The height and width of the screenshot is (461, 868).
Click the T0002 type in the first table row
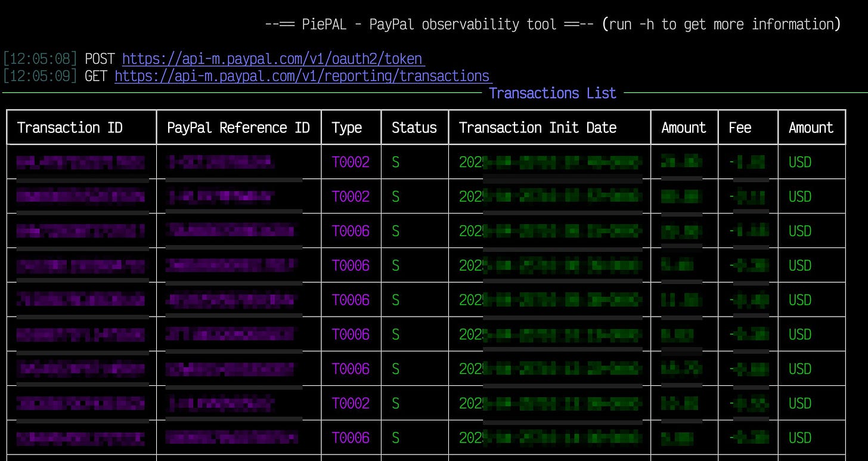click(x=351, y=162)
